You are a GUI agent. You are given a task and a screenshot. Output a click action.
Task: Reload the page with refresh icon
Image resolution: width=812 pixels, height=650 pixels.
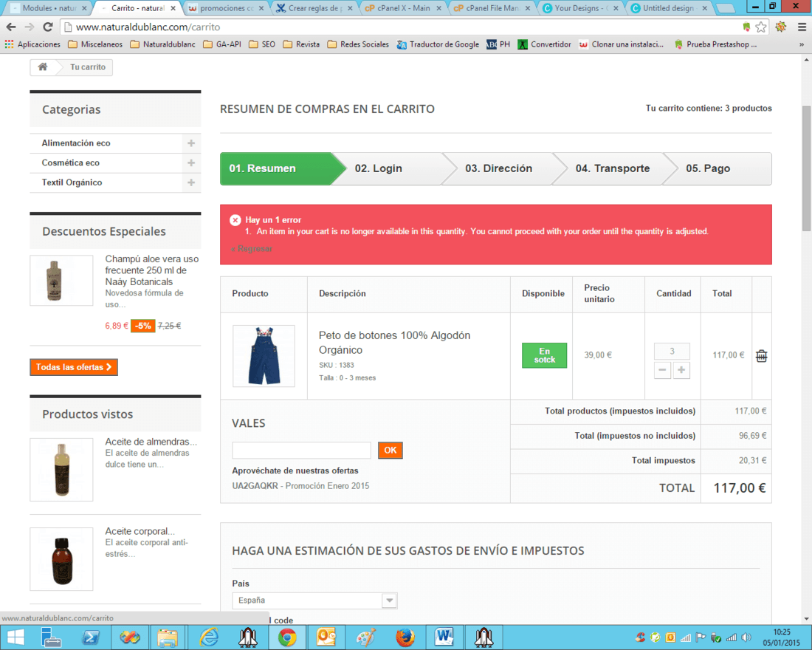(48, 27)
